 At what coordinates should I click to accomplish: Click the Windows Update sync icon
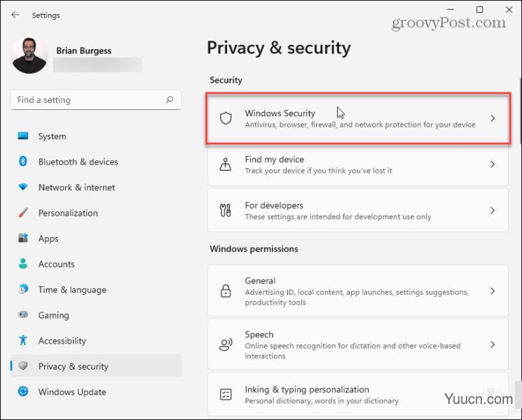(x=23, y=391)
